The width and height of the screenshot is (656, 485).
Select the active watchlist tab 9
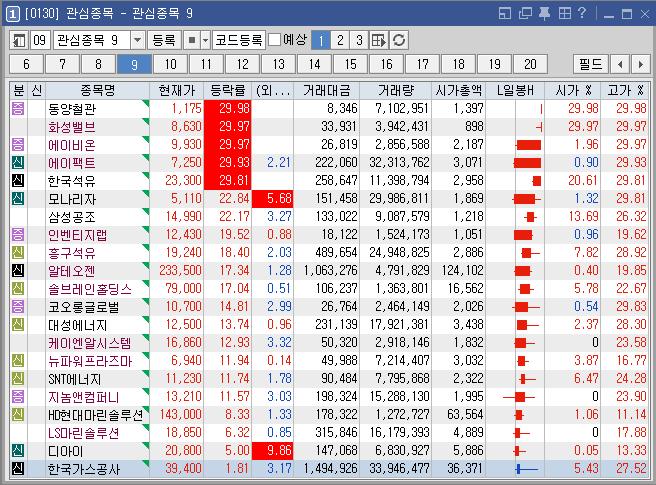(x=134, y=64)
